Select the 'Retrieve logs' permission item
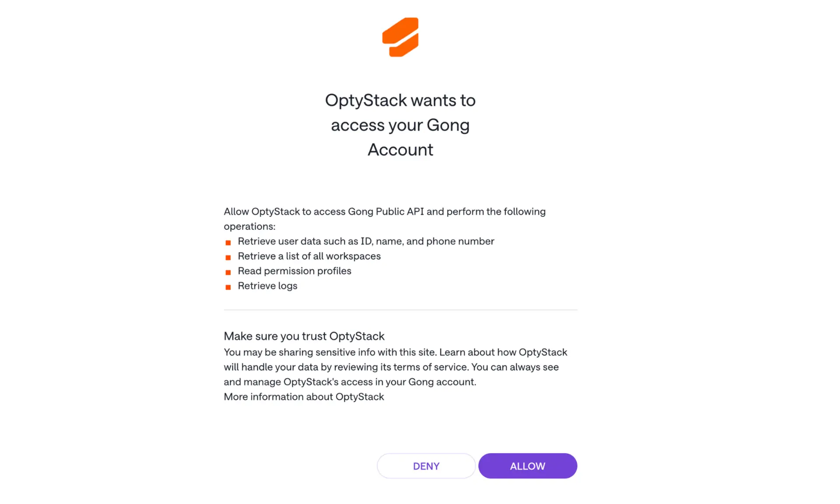 click(x=267, y=286)
